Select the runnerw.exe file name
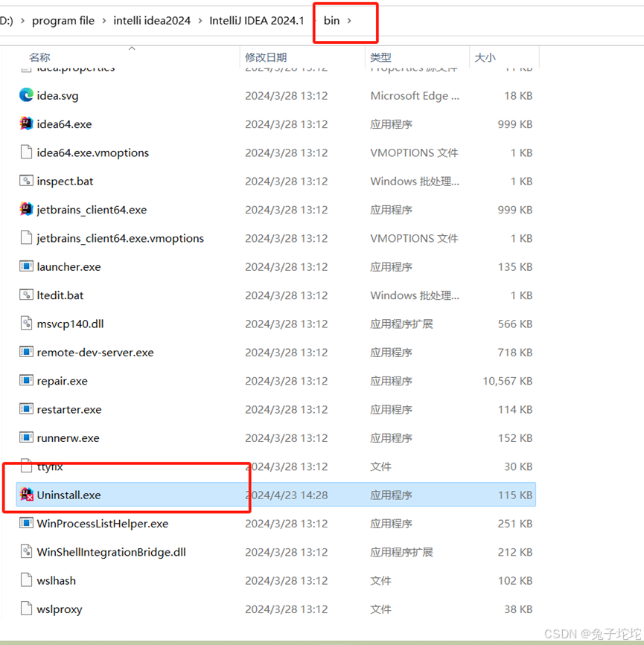 (68, 437)
